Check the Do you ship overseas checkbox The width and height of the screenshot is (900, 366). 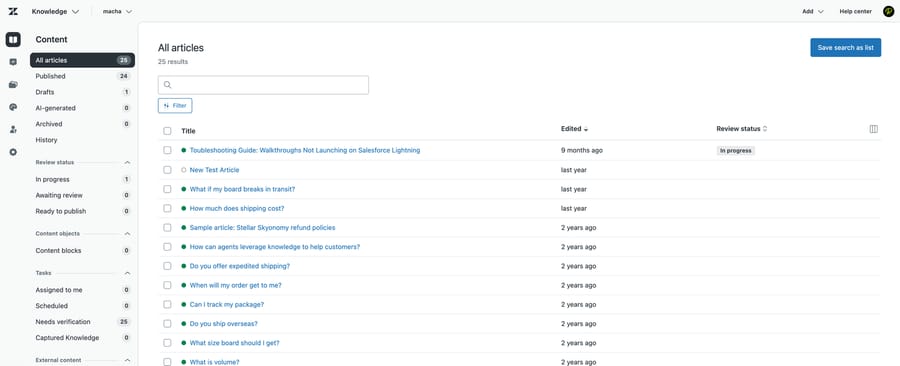(167, 324)
